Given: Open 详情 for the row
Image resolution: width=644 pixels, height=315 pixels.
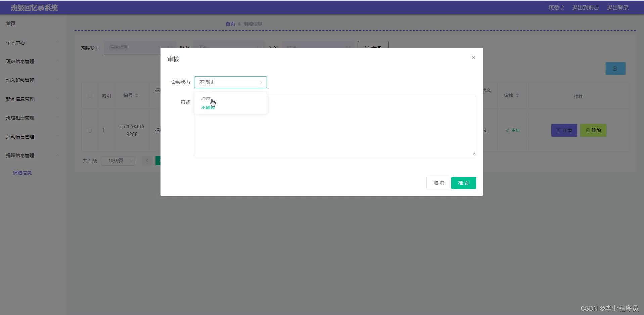Looking at the screenshot, I should (x=564, y=130).
